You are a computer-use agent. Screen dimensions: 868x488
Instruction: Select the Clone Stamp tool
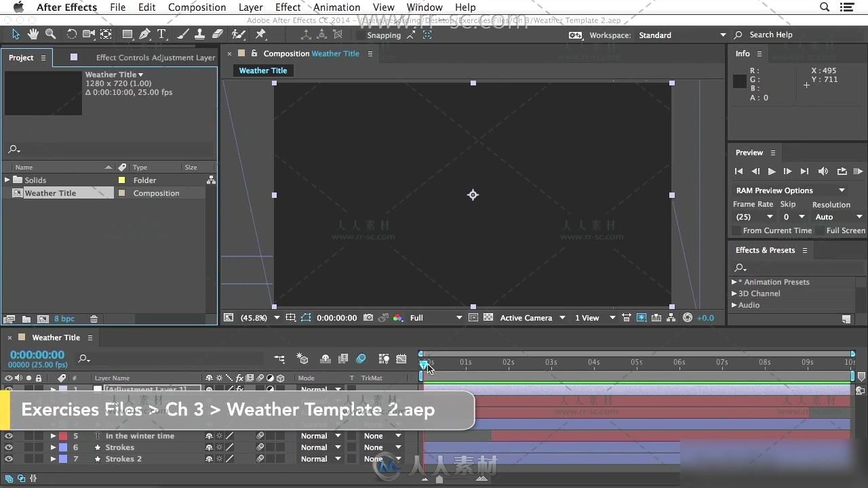pyautogui.click(x=200, y=34)
